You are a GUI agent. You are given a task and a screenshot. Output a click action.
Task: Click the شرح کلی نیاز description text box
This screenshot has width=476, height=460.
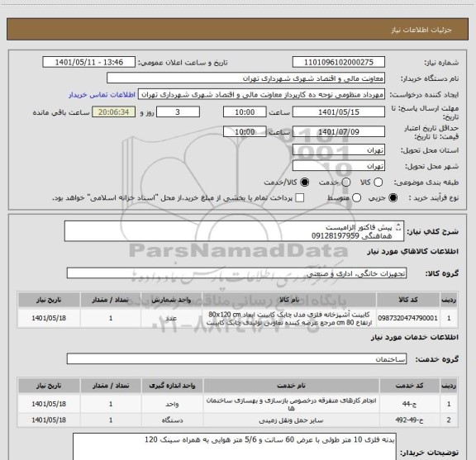[234, 231]
